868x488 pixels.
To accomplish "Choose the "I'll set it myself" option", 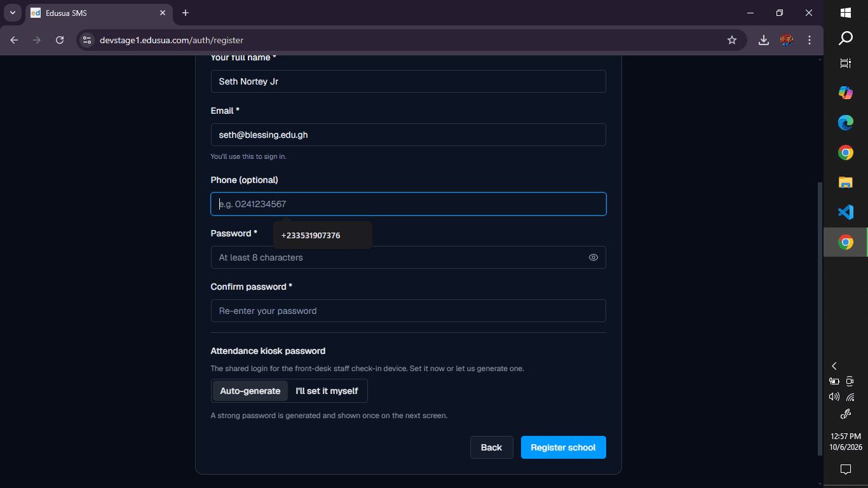I will point(327,391).
